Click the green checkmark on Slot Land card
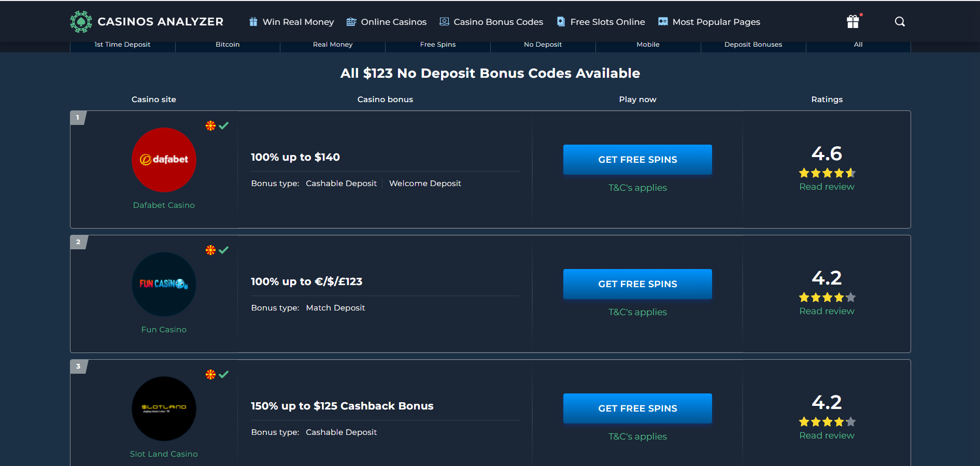 click(224, 374)
